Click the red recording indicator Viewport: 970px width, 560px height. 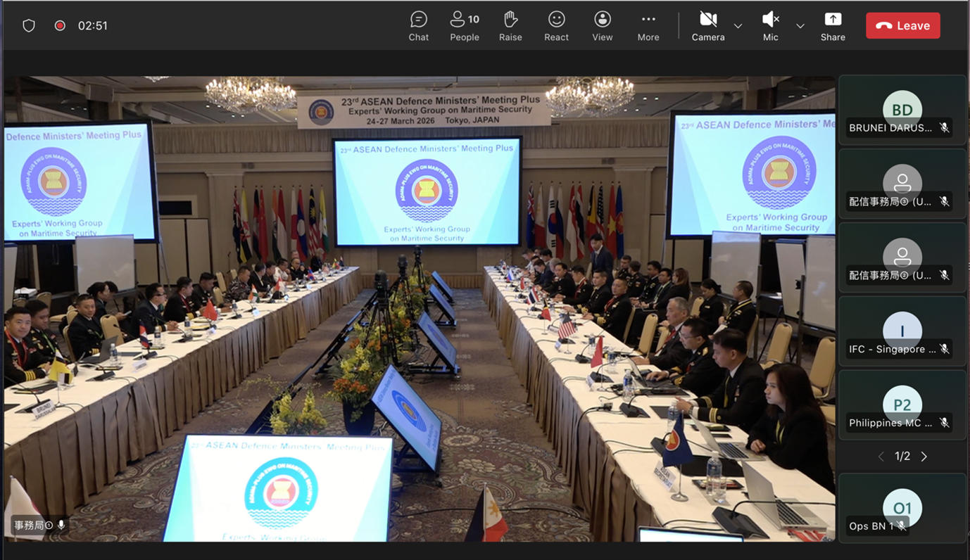click(x=61, y=26)
